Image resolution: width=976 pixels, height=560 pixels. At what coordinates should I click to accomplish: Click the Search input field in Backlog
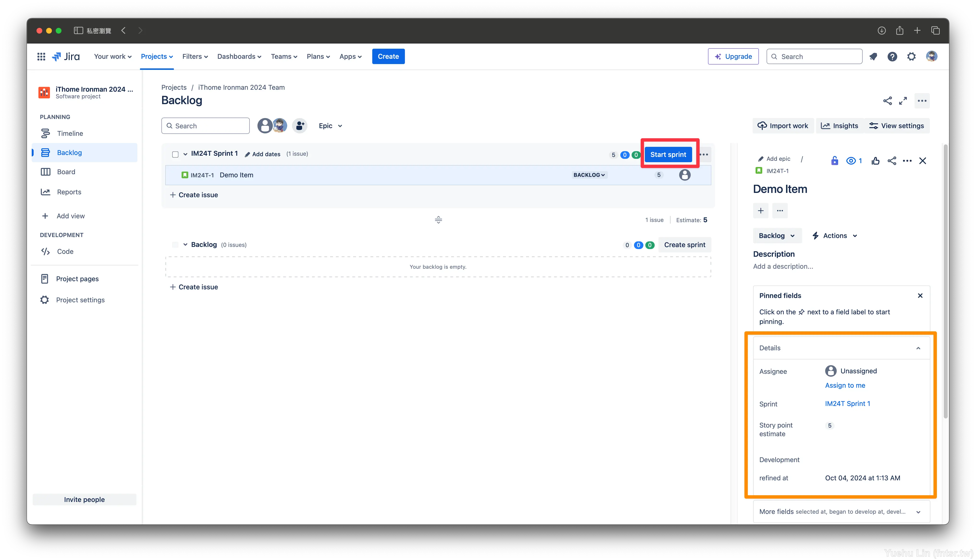[x=206, y=125]
